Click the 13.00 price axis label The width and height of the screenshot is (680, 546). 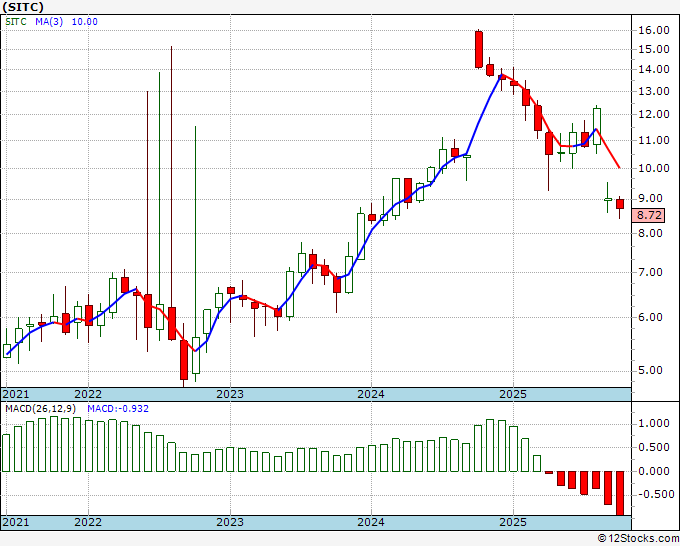click(654, 92)
